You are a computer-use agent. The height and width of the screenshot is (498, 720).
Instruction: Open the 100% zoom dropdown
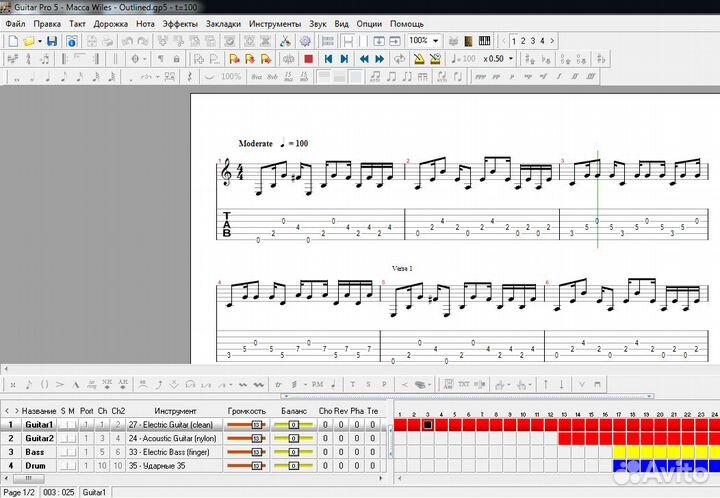(437, 41)
